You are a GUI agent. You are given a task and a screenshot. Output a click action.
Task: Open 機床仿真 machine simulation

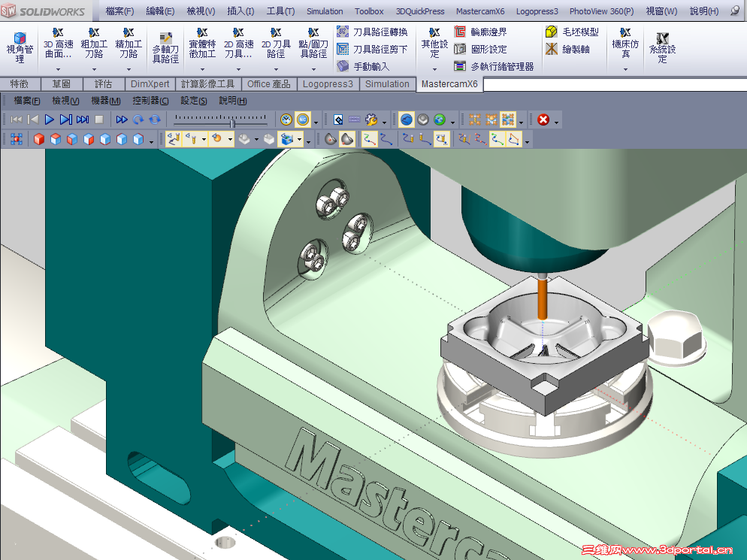[x=625, y=44]
